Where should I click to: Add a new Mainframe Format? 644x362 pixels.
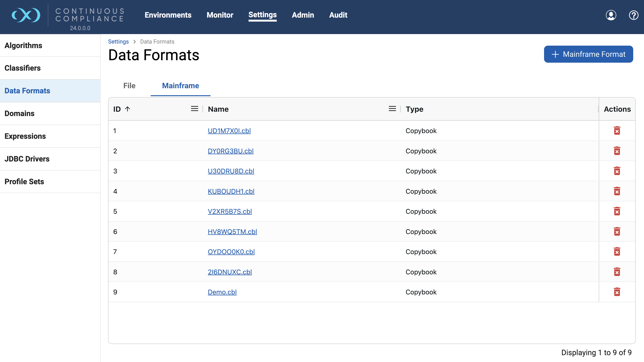pos(588,54)
